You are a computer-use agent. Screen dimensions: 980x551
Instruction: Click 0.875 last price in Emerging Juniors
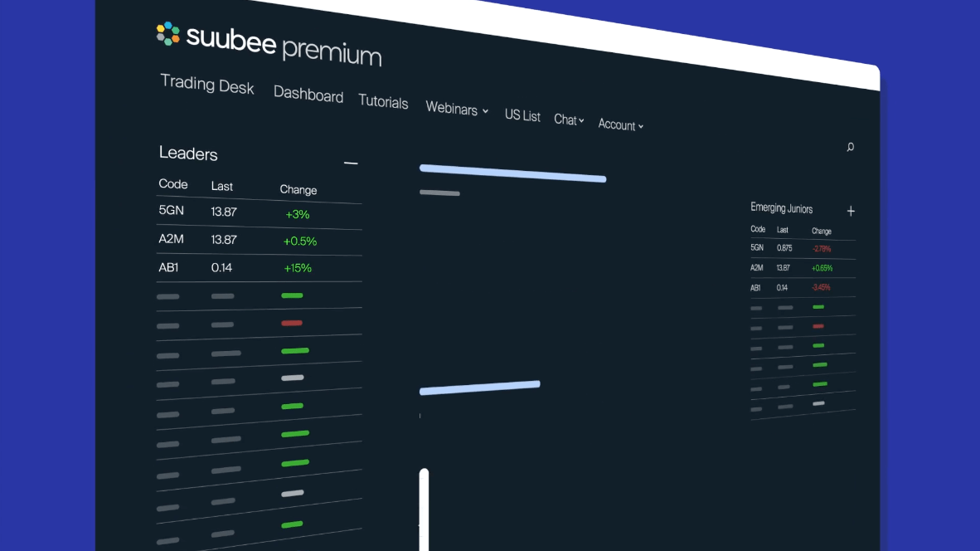[x=784, y=248]
